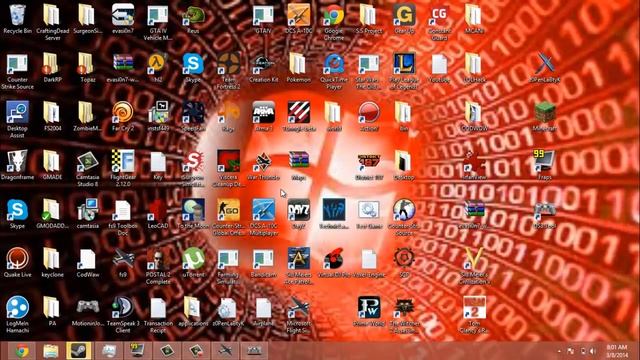
Task: Open the MotioninJoy gamepad shortcut
Action: click(x=87, y=311)
